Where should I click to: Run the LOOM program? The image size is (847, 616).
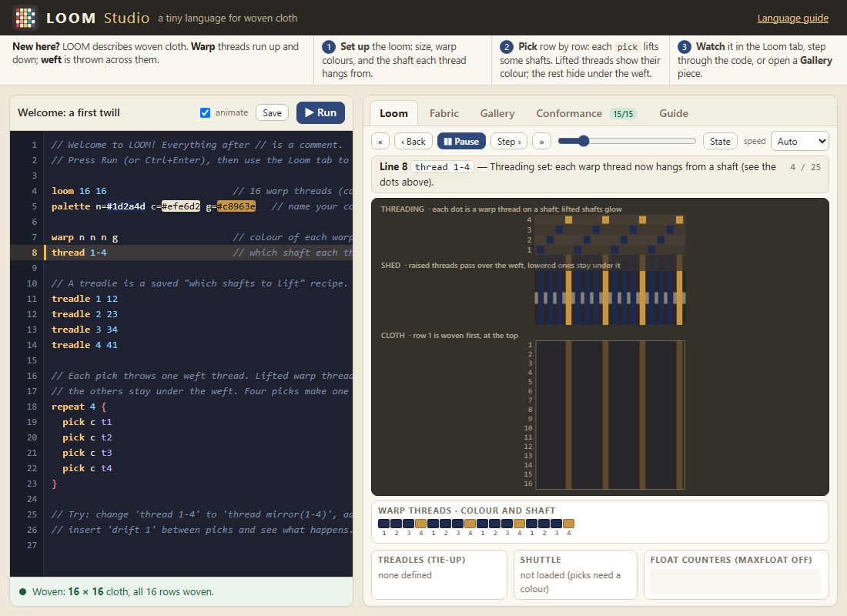click(x=320, y=112)
